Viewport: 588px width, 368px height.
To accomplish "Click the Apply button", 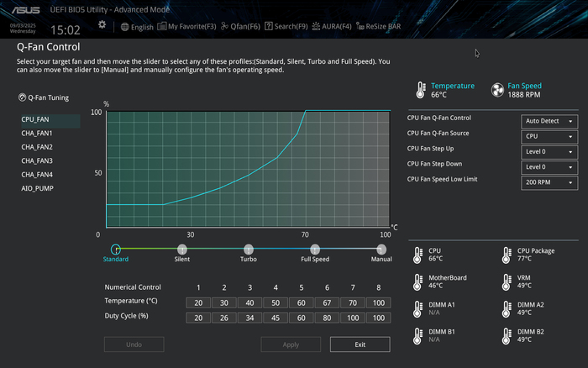I will click(x=291, y=344).
